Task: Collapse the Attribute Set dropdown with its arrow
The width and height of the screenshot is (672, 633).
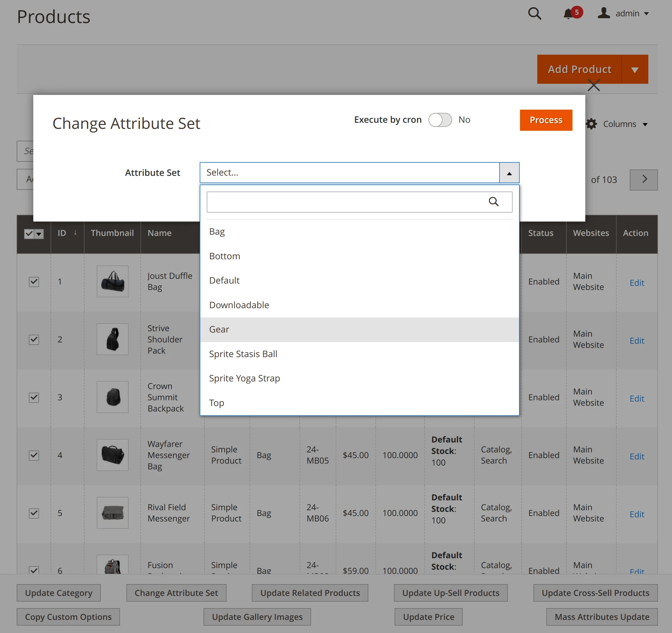Action: pyautogui.click(x=509, y=173)
